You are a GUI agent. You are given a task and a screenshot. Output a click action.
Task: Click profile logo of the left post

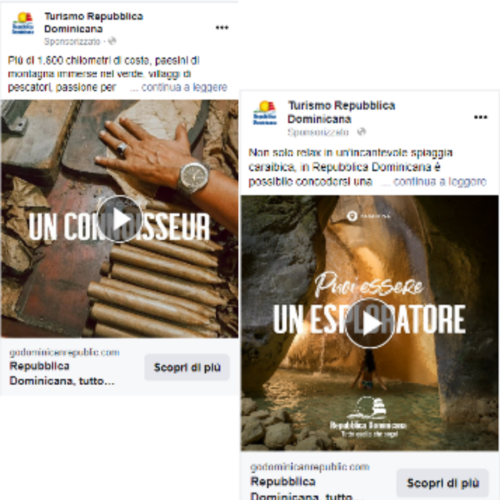pyautogui.click(x=23, y=23)
